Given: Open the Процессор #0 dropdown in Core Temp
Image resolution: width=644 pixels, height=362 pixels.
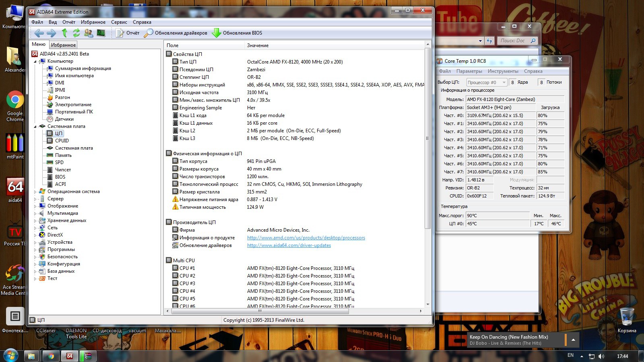Looking at the screenshot, I should (x=487, y=82).
